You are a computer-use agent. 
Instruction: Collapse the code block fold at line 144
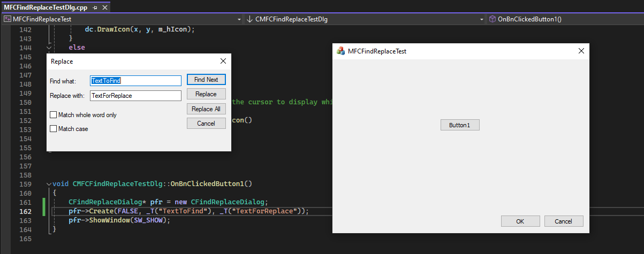(49, 48)
